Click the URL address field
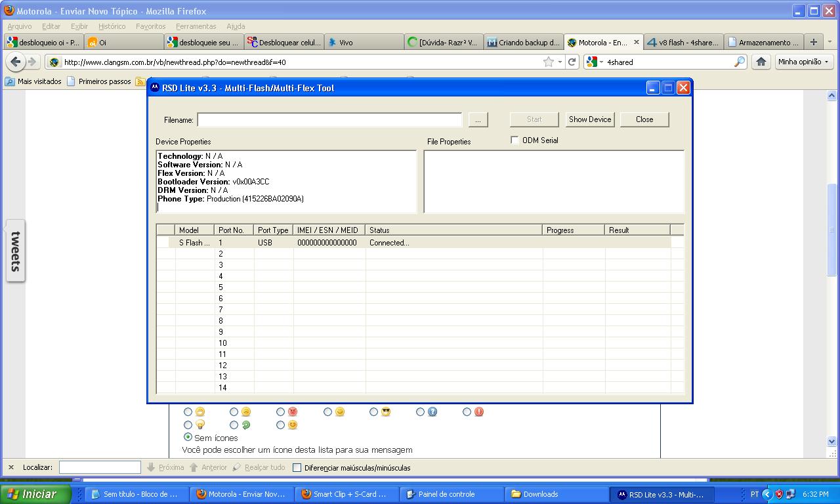This screenshot has height=504, width=840. [x=302, y=62]
